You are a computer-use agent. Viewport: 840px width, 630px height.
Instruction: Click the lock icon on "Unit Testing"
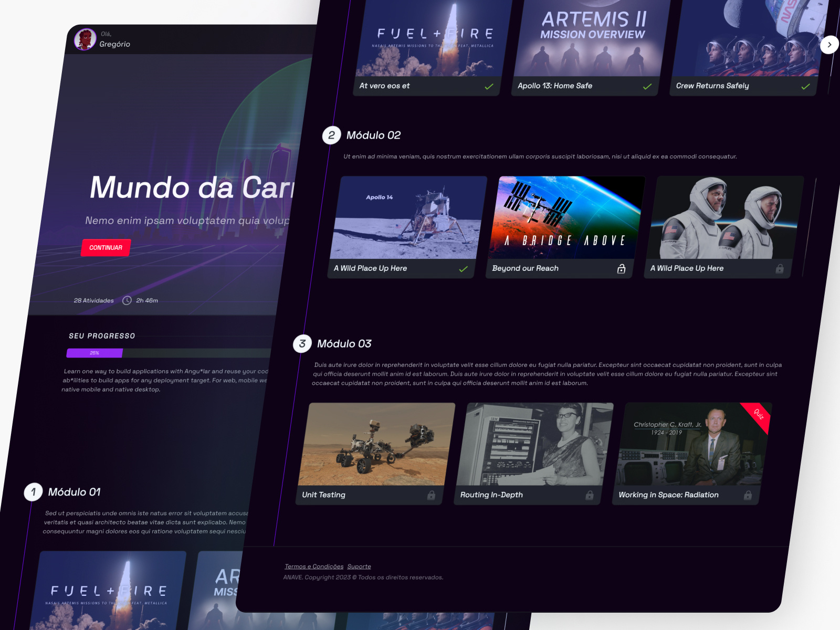(x=432, y=495)
